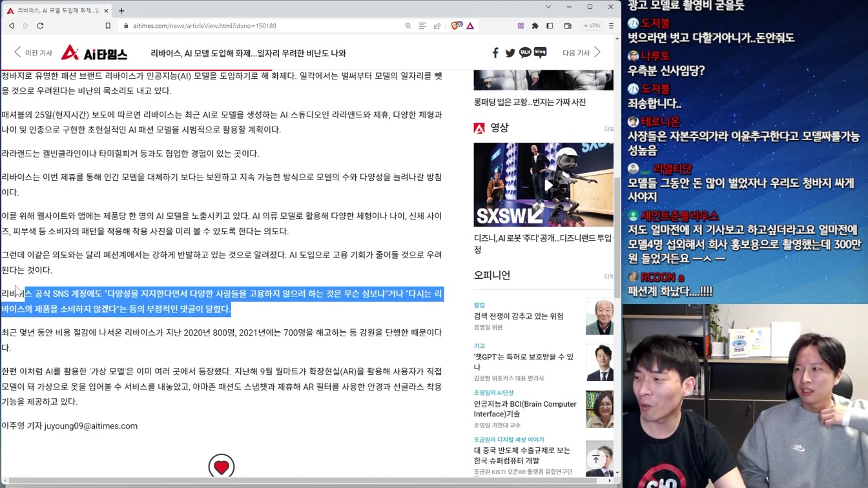Image resolution: width=868 pixels, height=488 pixels.
Task: Click 칼럼 category label
Action: pyautogui.click(x=479, y=305)
